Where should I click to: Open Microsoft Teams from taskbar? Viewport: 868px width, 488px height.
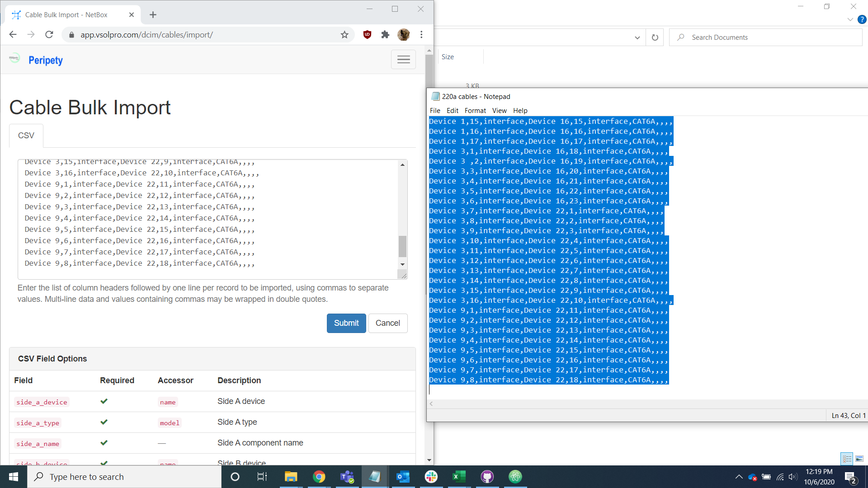tap(347, 477)
